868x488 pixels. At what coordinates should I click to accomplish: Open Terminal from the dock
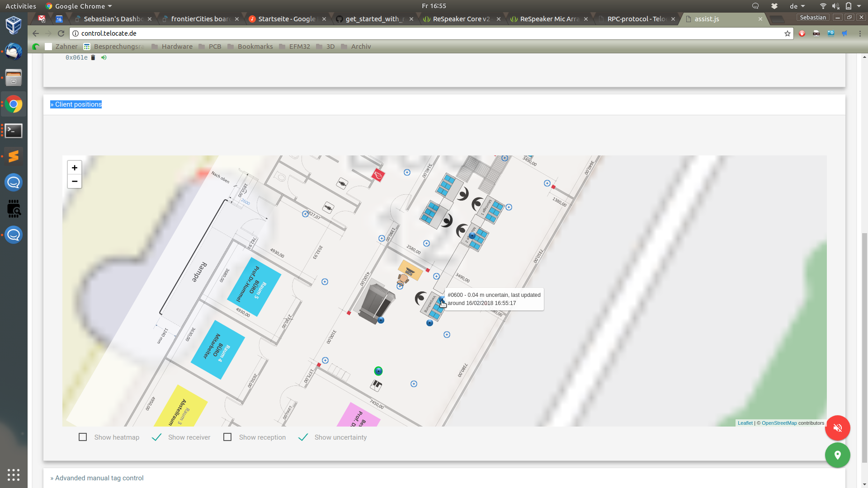coord(14,131)
